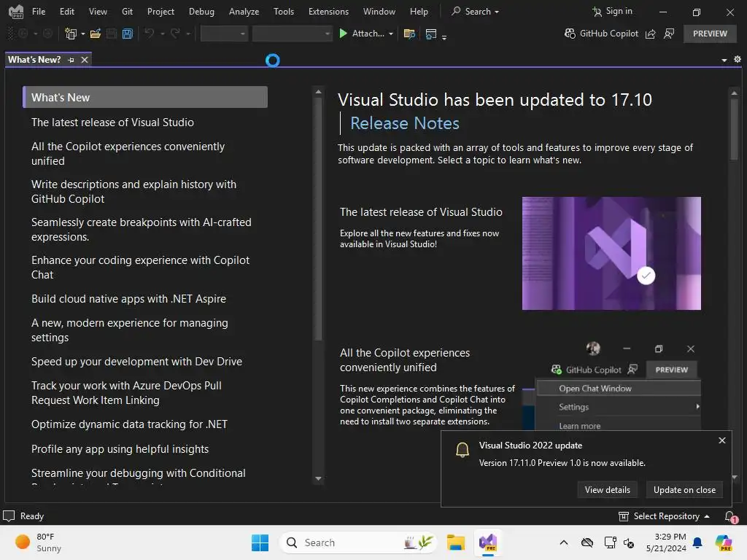Expand the Redo history dropdown arrow
The height and width of the screenshot is (560, 747).
click(187, 34)
